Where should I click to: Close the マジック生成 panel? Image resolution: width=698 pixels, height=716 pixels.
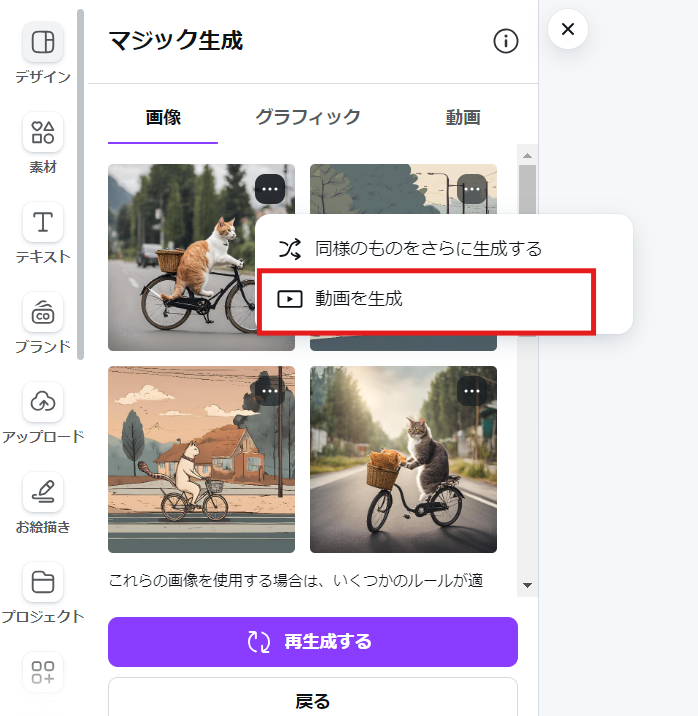(568, 29)
